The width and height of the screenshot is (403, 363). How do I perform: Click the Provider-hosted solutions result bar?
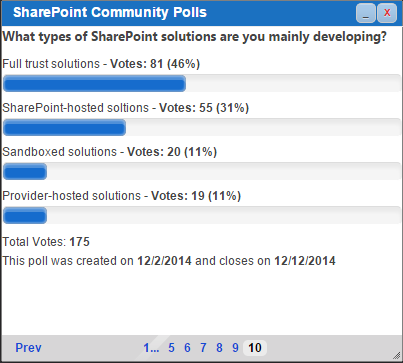pos(202,215)
